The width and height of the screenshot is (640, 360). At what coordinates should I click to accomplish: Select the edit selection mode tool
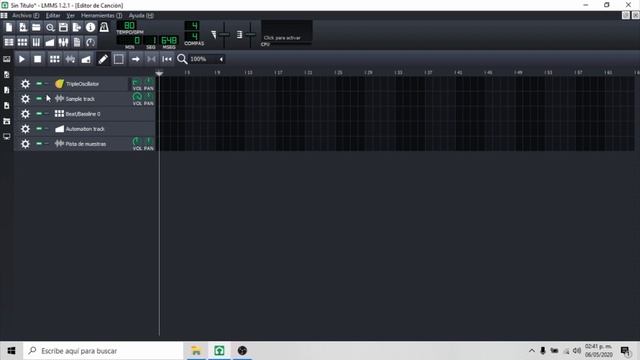coord(119,59)
